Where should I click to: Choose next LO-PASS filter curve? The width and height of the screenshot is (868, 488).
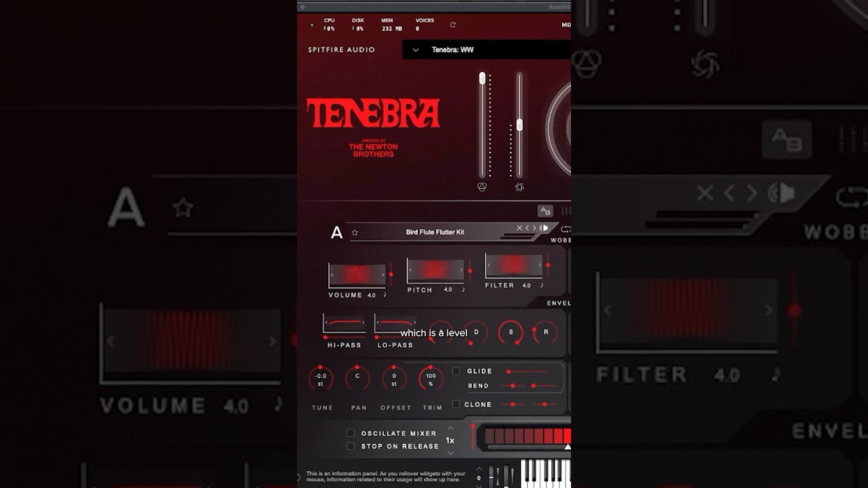pyautogui.click(x=414, y=323)
